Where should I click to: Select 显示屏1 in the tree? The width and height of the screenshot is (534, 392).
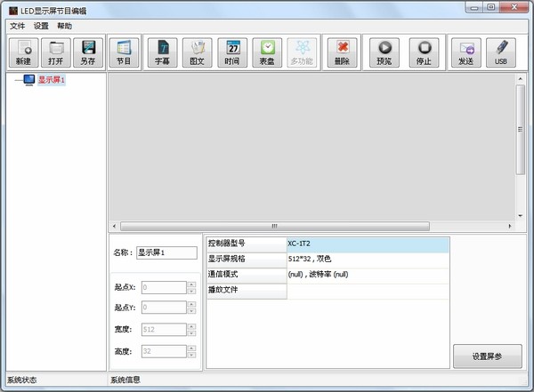[52, 80]
